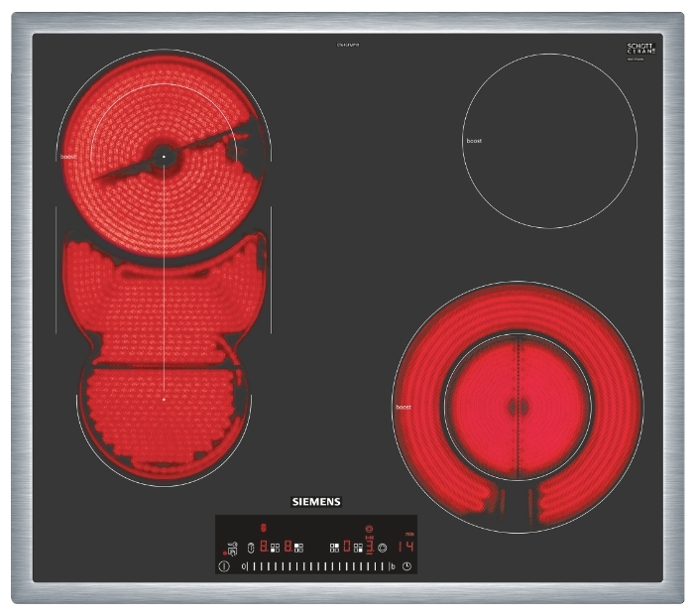Click boost label on rear-right unlit zone
This screenshot has width=695, height=616.
click(x=474, y=141)
